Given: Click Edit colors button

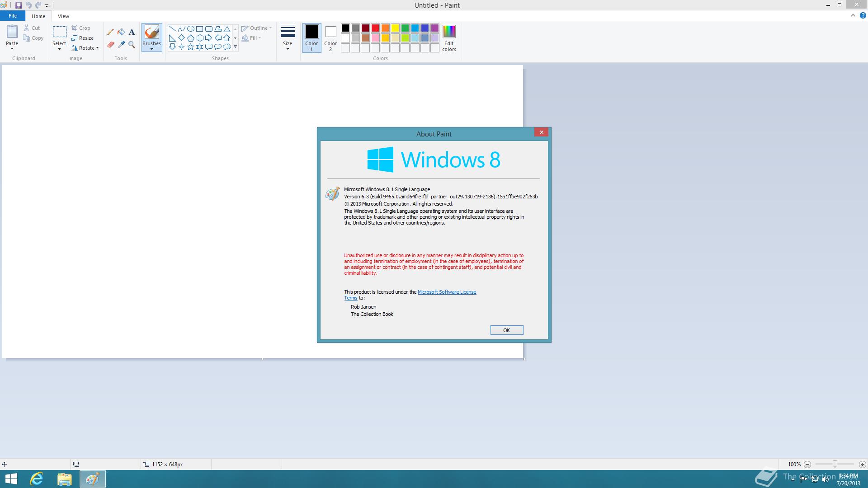Looking at the screenshot, I should point(449,38).
